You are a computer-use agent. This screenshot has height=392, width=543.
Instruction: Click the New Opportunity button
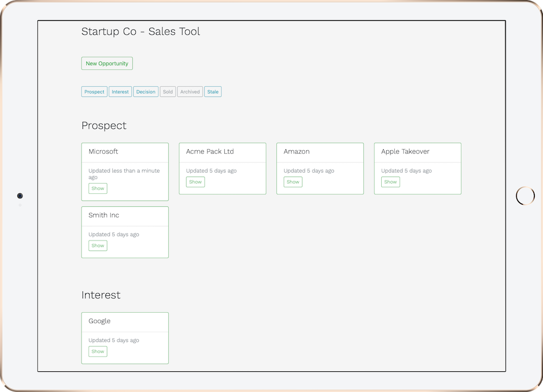point(107,63)
